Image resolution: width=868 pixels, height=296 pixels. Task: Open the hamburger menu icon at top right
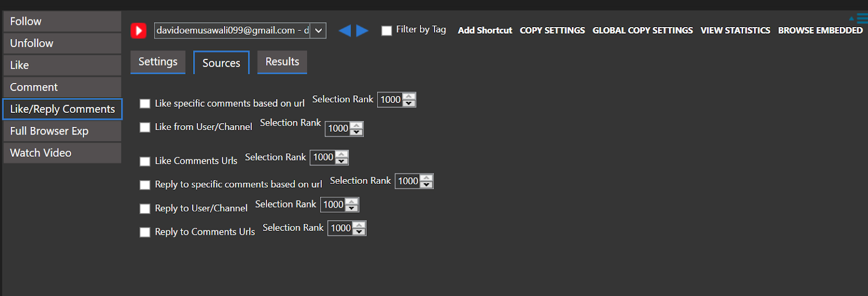pos(862,18)
